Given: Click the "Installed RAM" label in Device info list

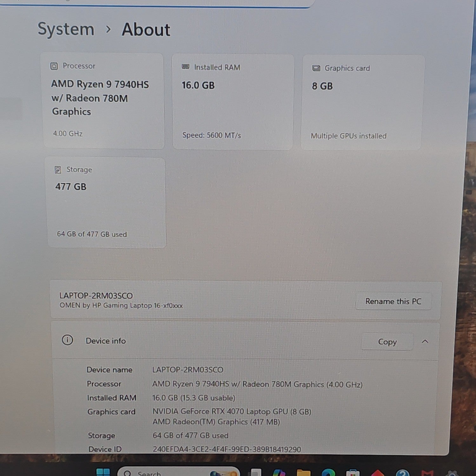Looking at the screenshot, I should click(112, 398).
